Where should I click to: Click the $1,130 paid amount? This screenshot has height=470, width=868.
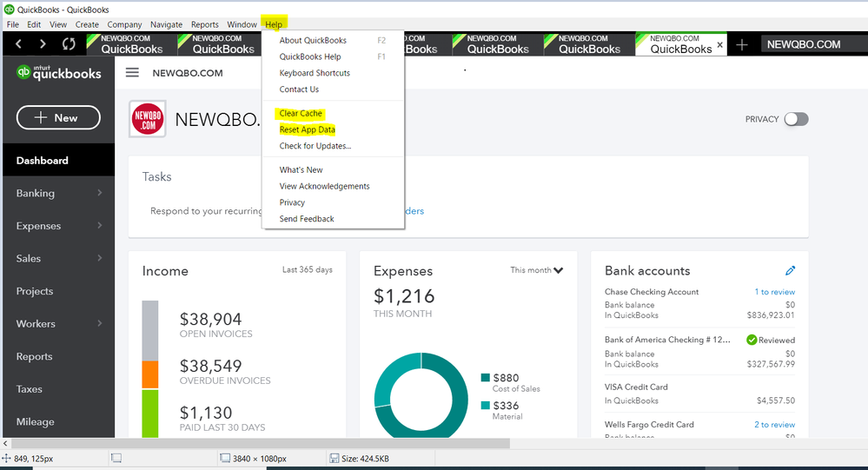(x=206, y=413)
